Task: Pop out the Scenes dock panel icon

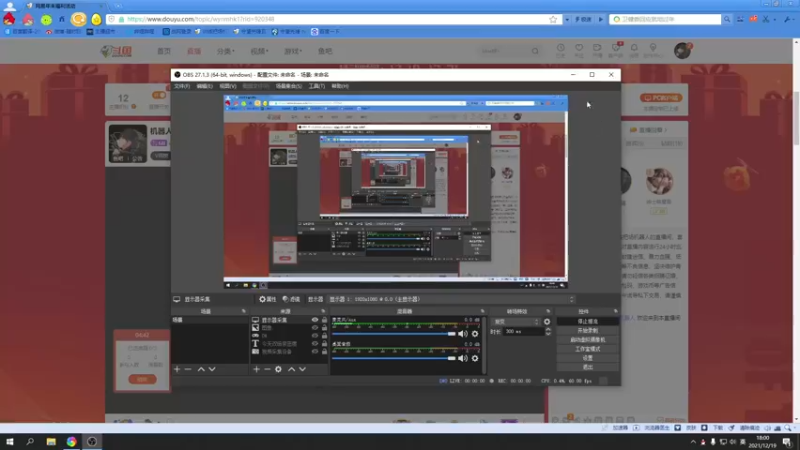Action: (x=243, y=311)
